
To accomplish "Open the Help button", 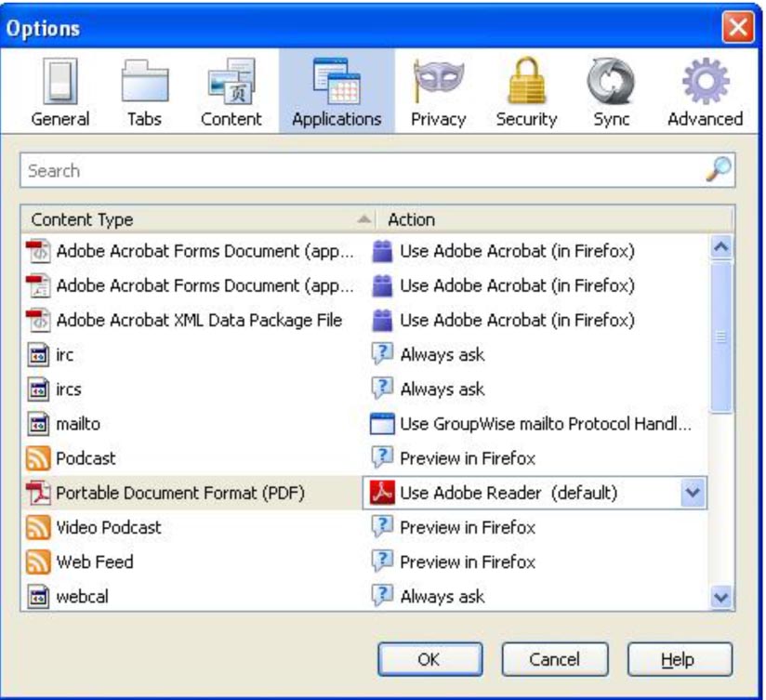I will (x=680, y=659).
